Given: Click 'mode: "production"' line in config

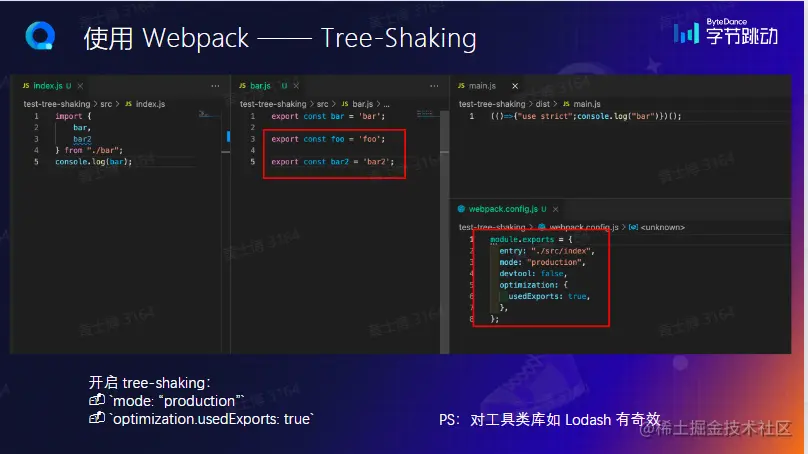Looking at the screenshot, I should pyautogui.click(x=543, y=262).
